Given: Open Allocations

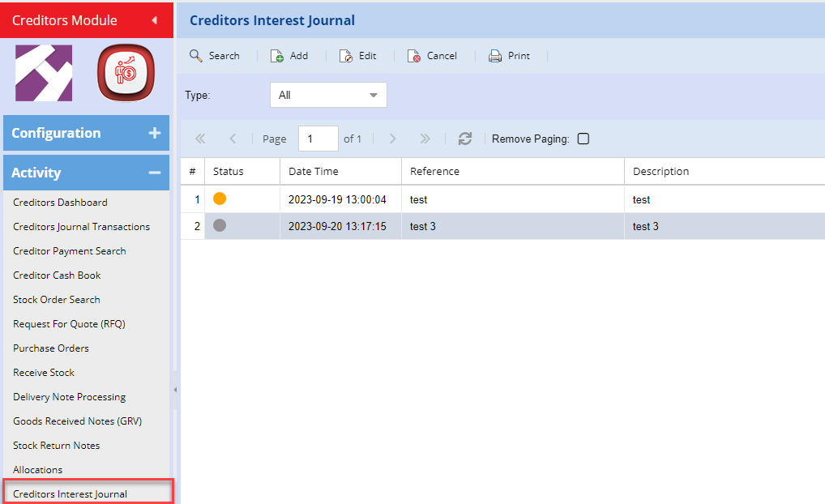Looking at the screenshot, I should pyautogui.click(x=37, y=470).
